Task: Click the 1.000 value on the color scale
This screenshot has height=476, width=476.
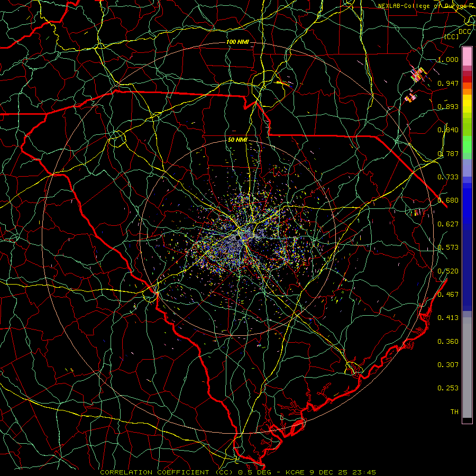Action: point(448,60)
